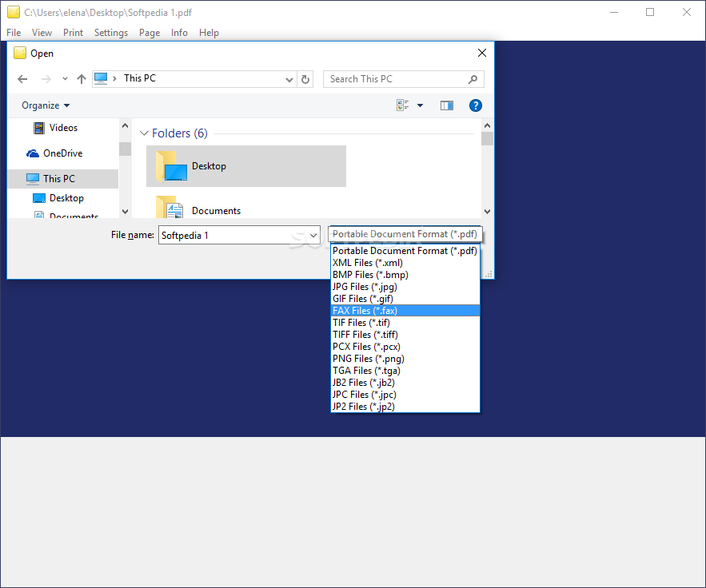This screenshot has width=706, height=588.
Task: Click the file type combo box
Action: [405, 234]
